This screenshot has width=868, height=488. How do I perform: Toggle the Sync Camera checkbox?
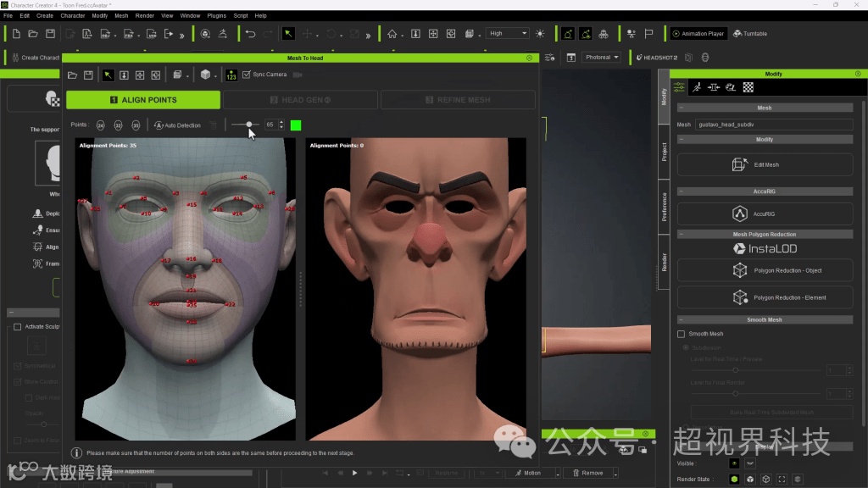click(247, 75)
